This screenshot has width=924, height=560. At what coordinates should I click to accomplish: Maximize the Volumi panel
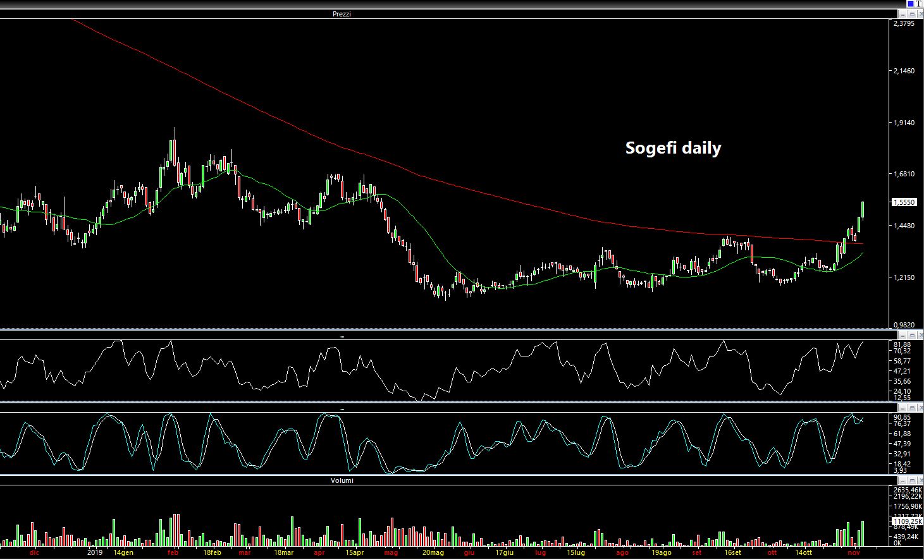tap(911, 480)
